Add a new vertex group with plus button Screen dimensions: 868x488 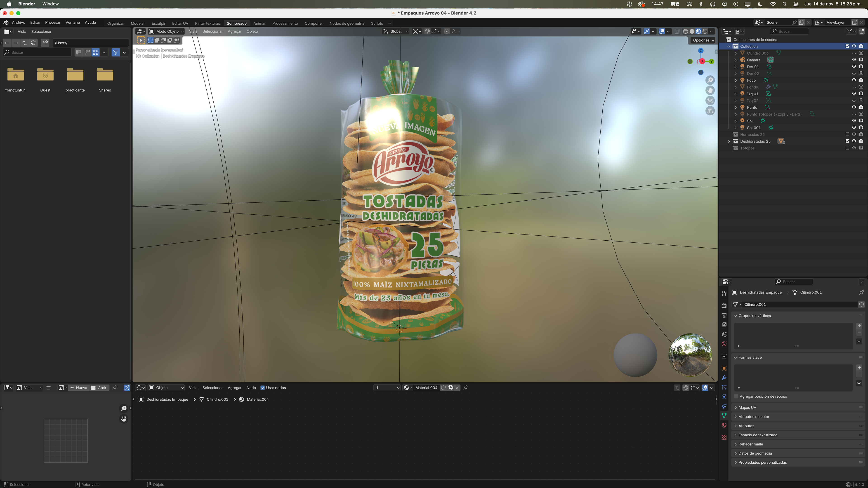859,326
